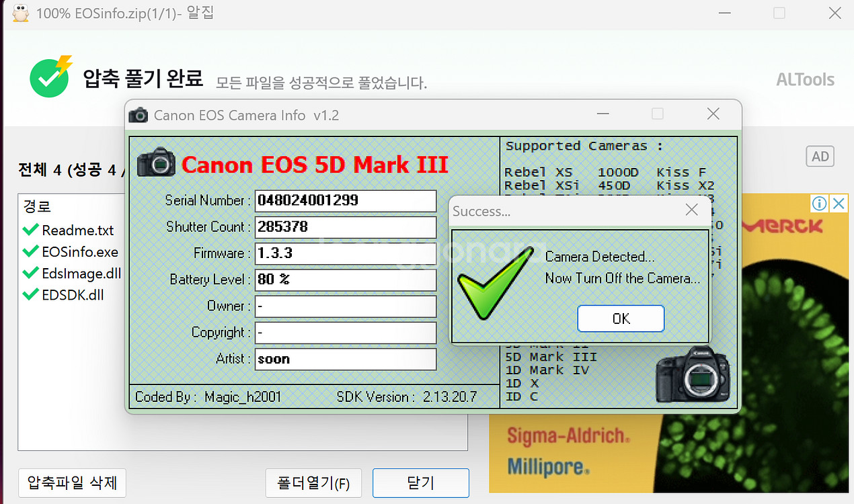Click the ad info icon
The width and height of the screenshot is (854, 504).
click(818, 204)
